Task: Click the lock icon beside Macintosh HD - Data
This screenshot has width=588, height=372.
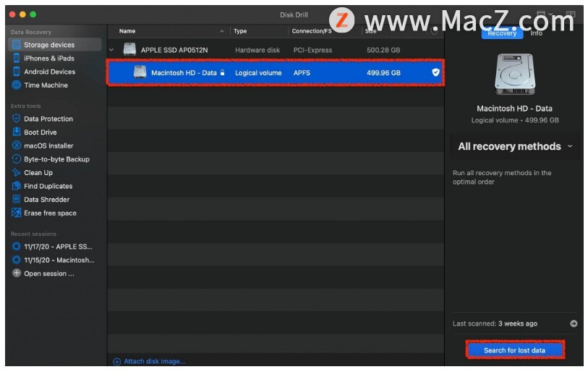Action: (222, 72)
